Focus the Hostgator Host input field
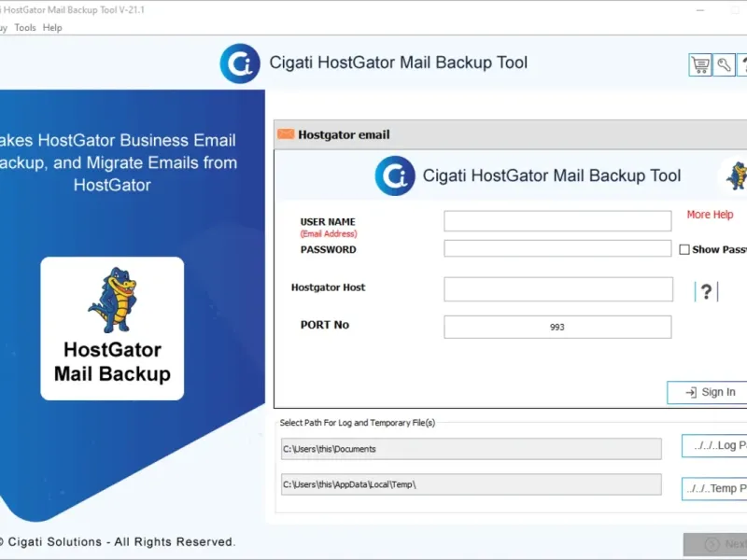Image resolution: width=747 pixels, height=560 pixels. click(558, 289)
